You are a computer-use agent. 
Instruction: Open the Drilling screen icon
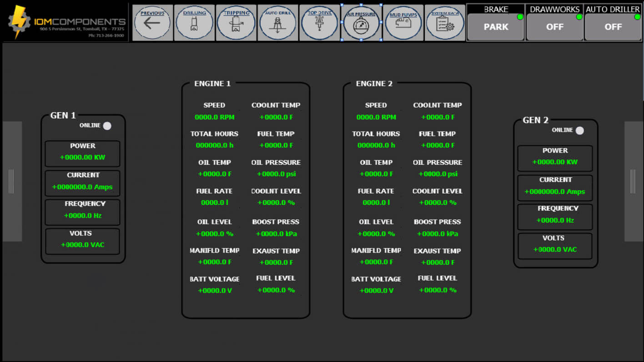pyautogui.click(x=194, y=23)
